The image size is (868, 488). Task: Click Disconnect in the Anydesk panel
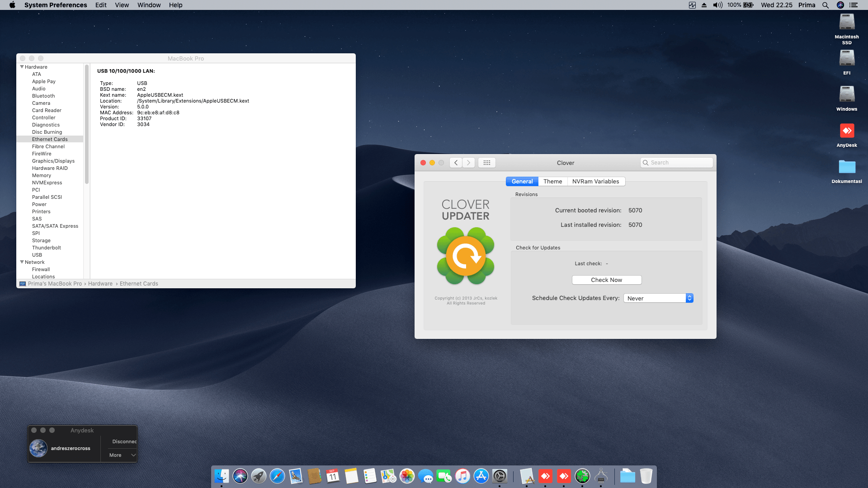click(124, 441)
